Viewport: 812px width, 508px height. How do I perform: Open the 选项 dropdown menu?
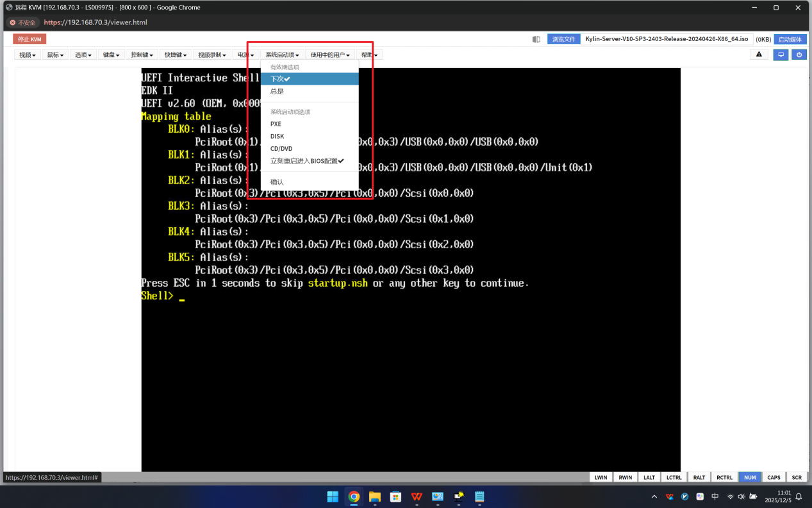pyautogui.click(x=83, y=55)
